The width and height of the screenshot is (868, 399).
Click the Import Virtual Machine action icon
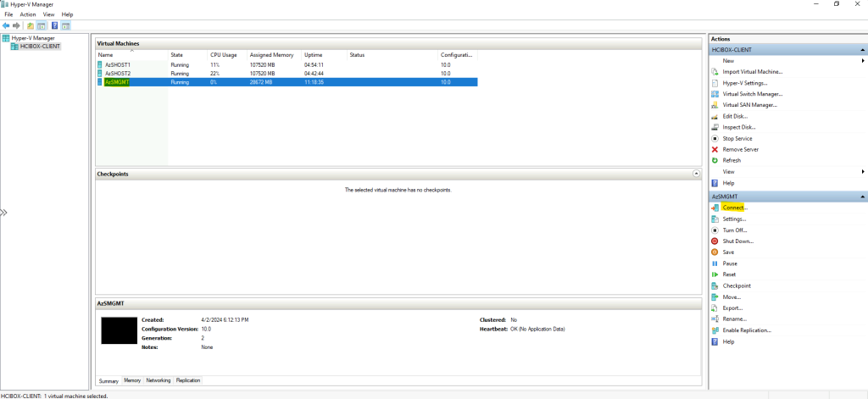coord(715,72)
